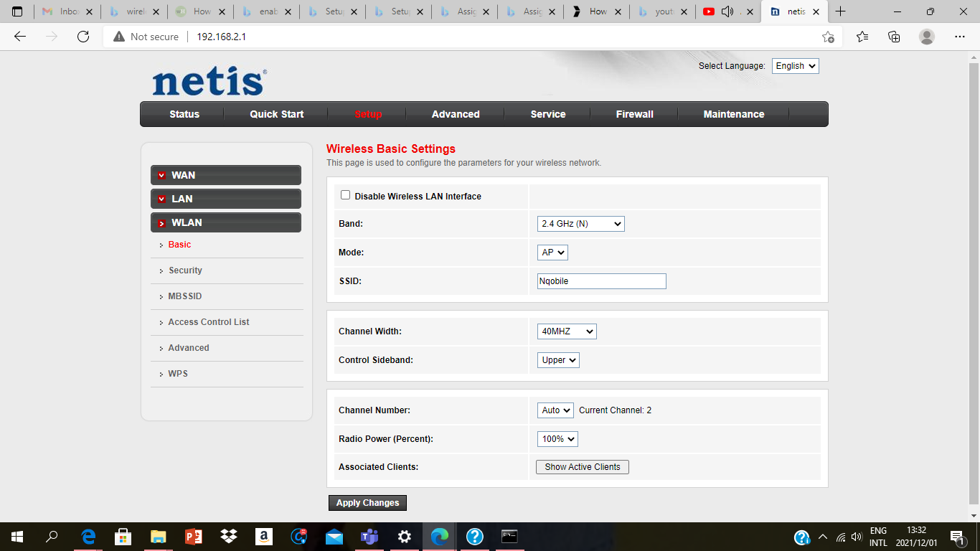The height and width of the screenshot is (551, 980).
Task: Expand the LAN sidebar section
Action: coord(226,199)
